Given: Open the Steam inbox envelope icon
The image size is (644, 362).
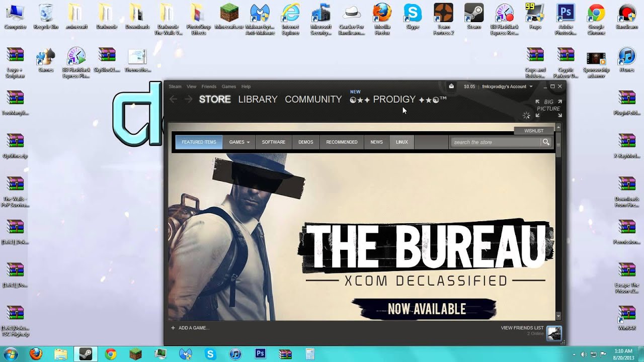Looking at the screenshot, I should 451,86.
